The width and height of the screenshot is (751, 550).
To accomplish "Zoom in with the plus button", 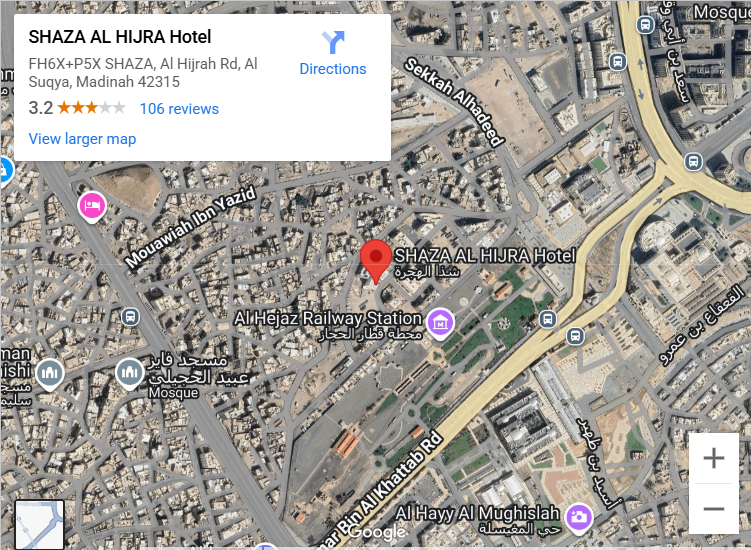I will (x=714, y=458).
